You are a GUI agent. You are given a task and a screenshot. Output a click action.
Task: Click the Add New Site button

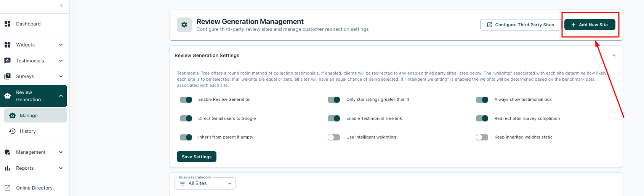[590, 25]
